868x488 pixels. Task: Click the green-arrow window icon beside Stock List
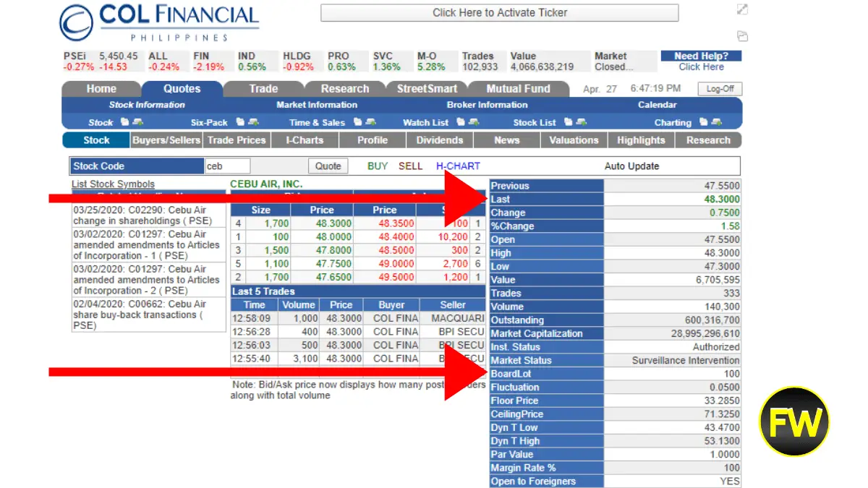pos(582,122)
